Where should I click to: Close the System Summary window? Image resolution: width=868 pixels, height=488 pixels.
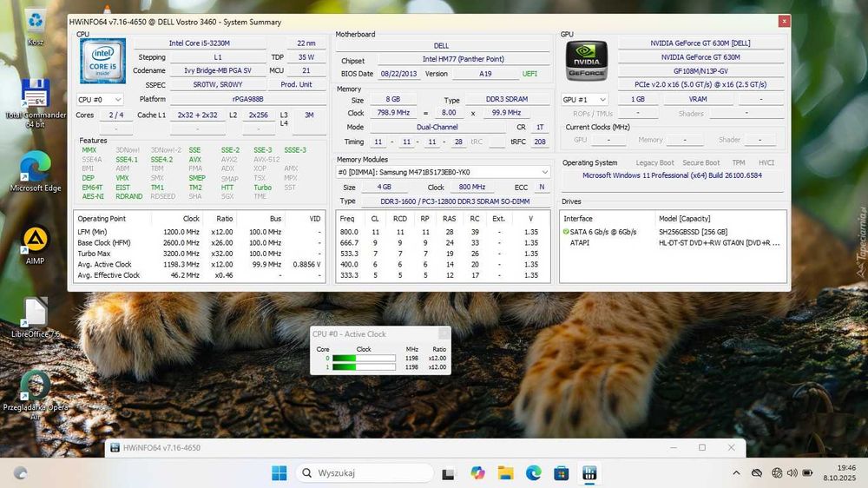coord(784,21)
